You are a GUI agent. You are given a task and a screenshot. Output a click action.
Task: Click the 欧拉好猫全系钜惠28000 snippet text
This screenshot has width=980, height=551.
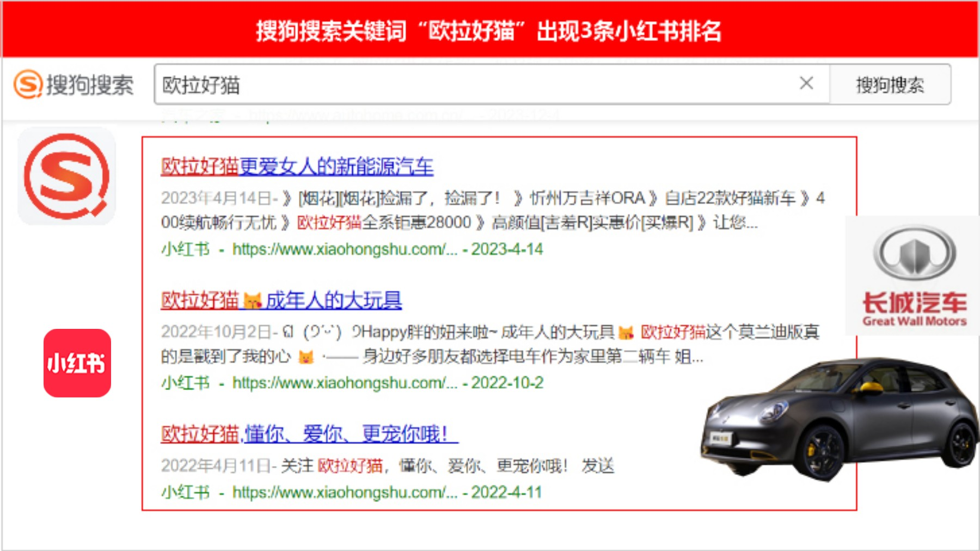pyautogui.click(x=384, y=223)
